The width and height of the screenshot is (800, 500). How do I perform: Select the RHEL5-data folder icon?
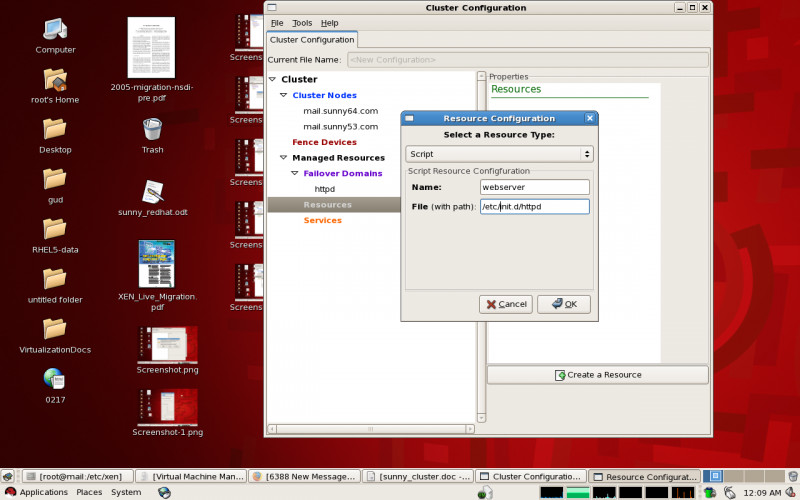(x=55, y=229)
